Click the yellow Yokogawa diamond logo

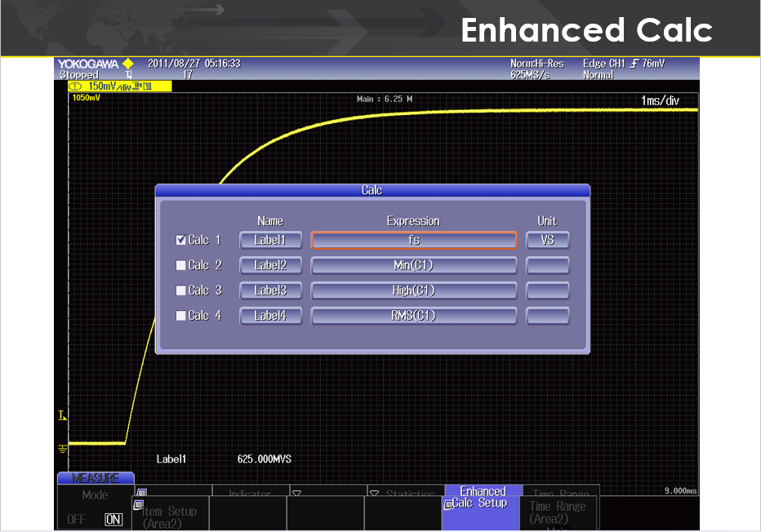point(128,64)
